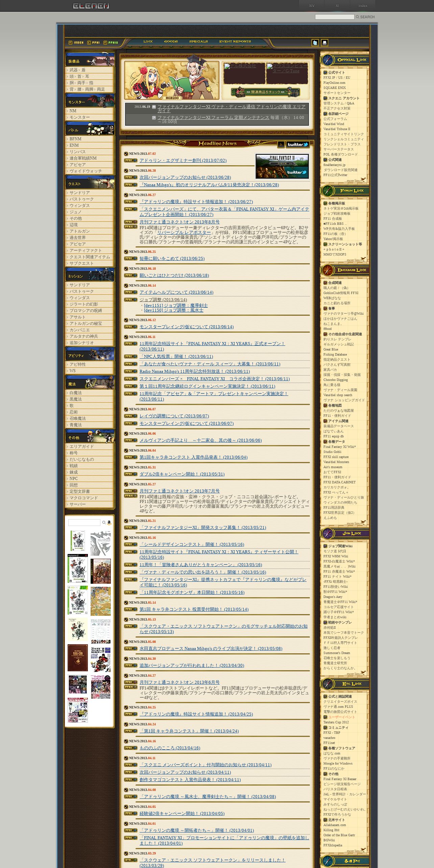Screen dimensions: 434x868
Task: Click the VANA-CON product cover thumbnail
Action: tap(77, 658)
